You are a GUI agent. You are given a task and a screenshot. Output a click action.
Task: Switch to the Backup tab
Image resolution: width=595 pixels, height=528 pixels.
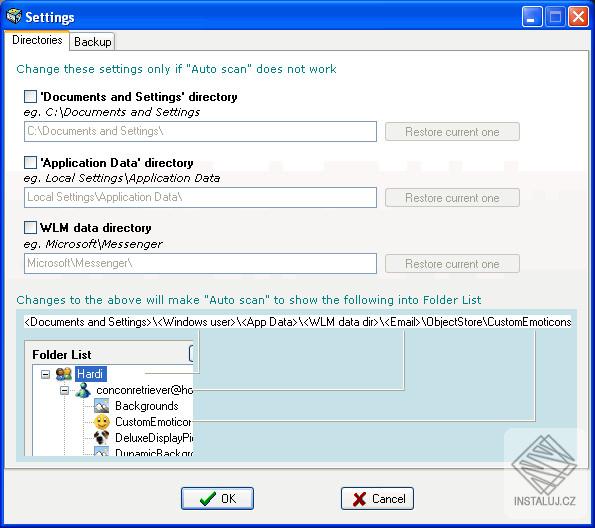click(93, 41)
